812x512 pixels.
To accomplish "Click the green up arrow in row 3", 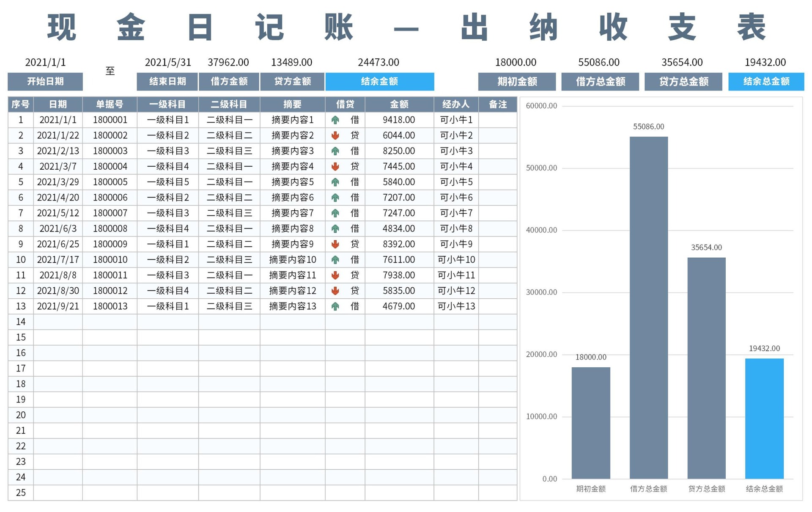I will coord(335,151).
